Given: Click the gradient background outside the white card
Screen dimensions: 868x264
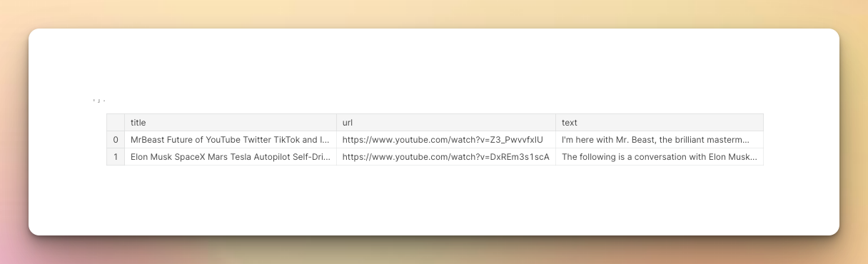Looking at the screenshot, I should [x=434, y=13].
